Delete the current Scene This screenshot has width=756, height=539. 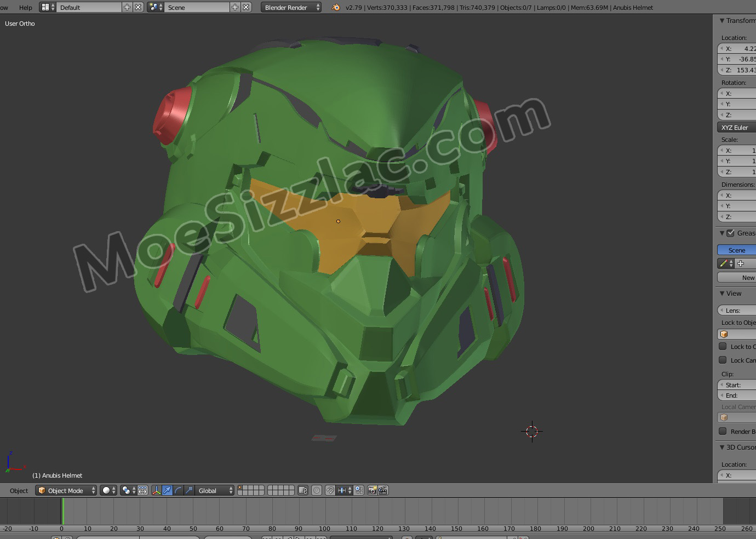[246, 7]
